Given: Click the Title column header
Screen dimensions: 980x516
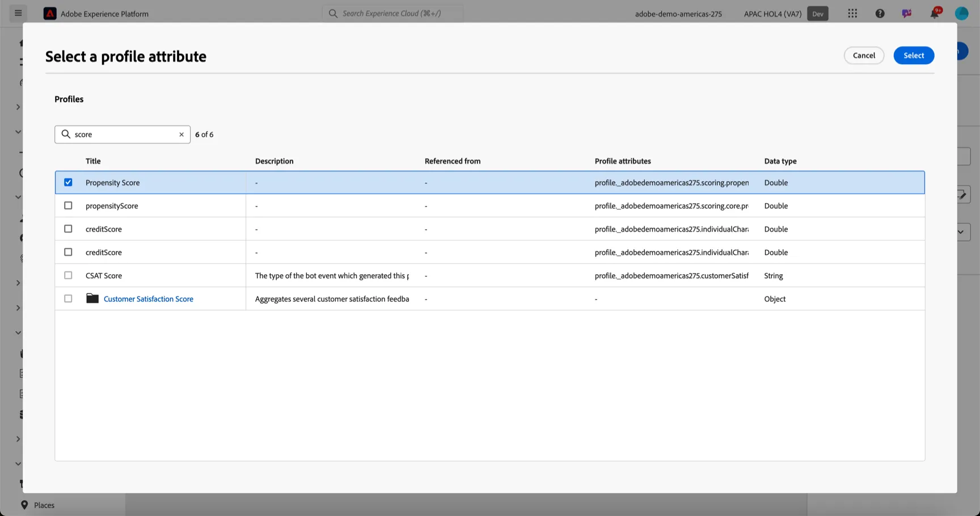Looking at the screenshot, I should click(93, 161).
